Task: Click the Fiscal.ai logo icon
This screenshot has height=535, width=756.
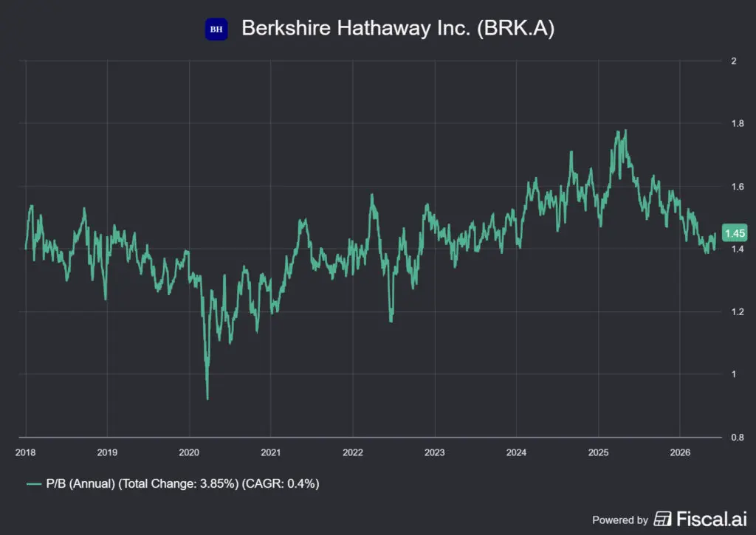Action: [662, 519]
